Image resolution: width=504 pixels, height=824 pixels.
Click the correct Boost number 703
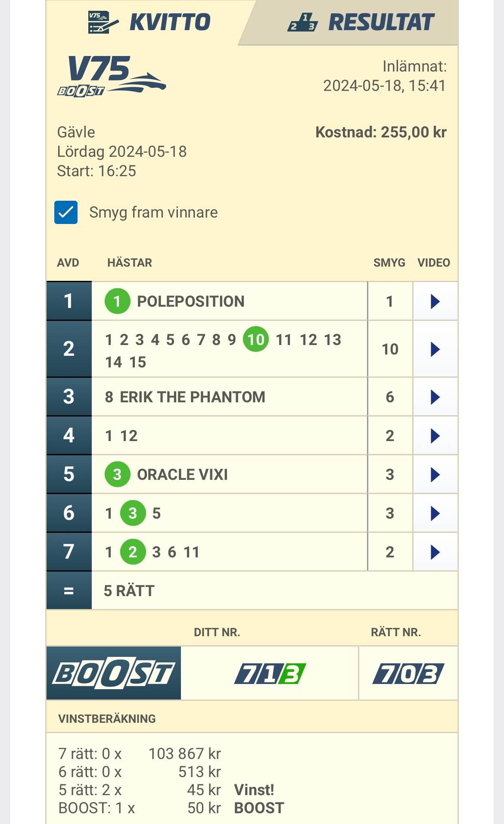click(x=408, y=674)
